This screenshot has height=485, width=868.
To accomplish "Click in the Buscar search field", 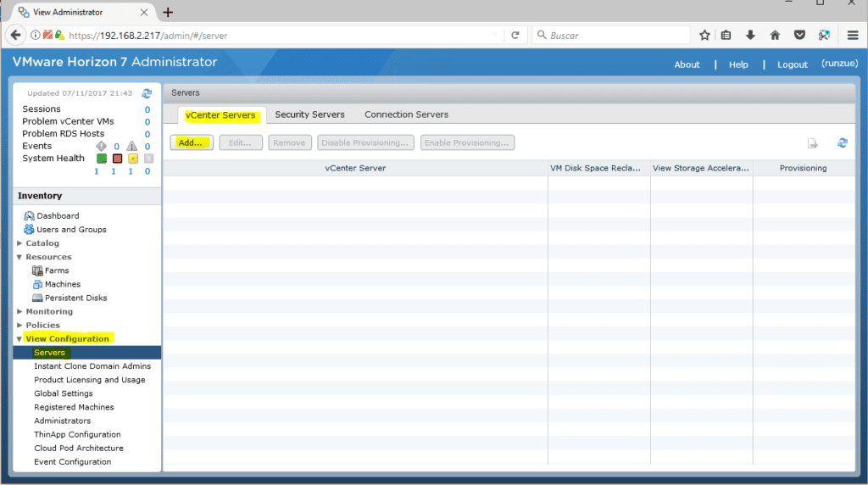I will [612, 36].
